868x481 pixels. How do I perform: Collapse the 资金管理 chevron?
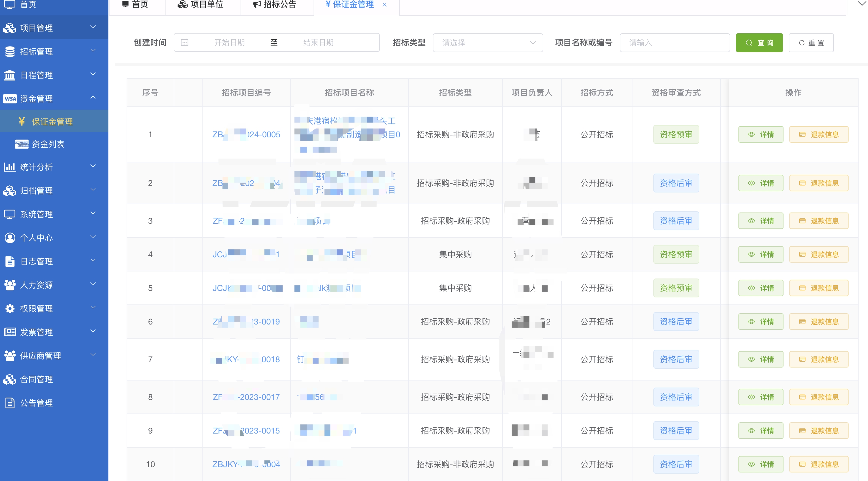(93, 98)
